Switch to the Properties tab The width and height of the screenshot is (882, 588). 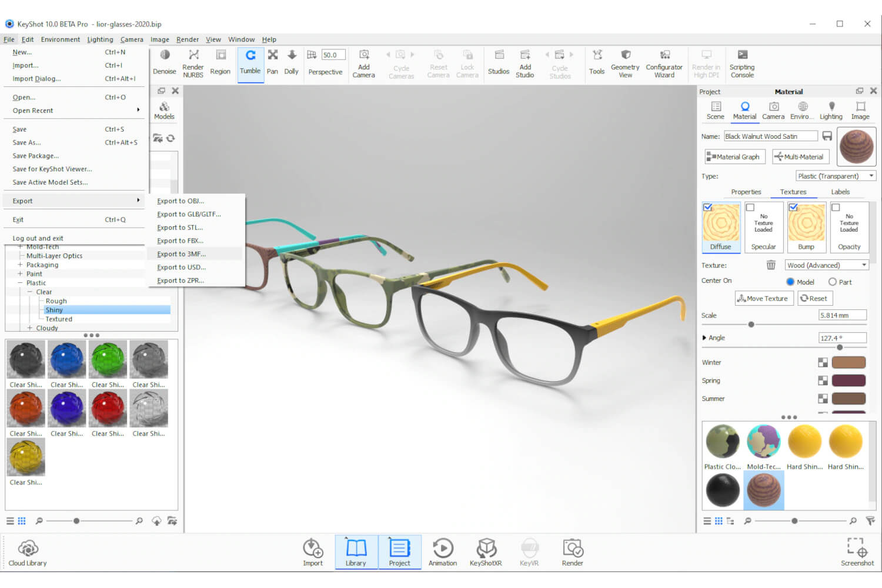coord(746,192)
